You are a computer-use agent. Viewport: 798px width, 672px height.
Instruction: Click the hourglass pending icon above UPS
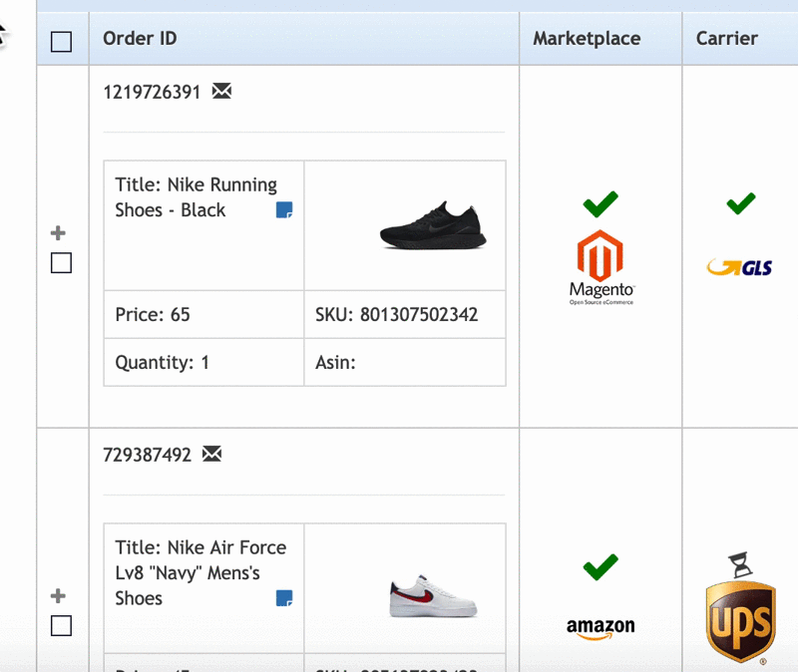pyautogui.click(x=740, y=564)
